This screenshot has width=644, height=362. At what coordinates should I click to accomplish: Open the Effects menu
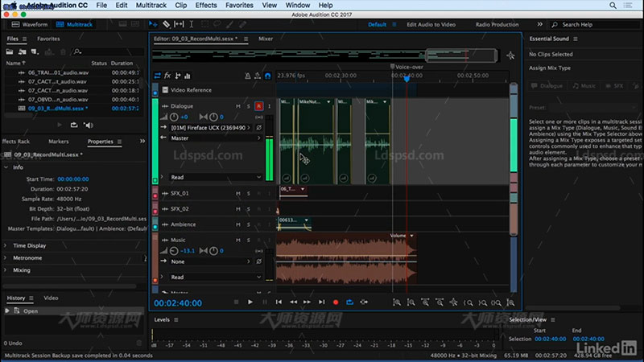(206, 6)
